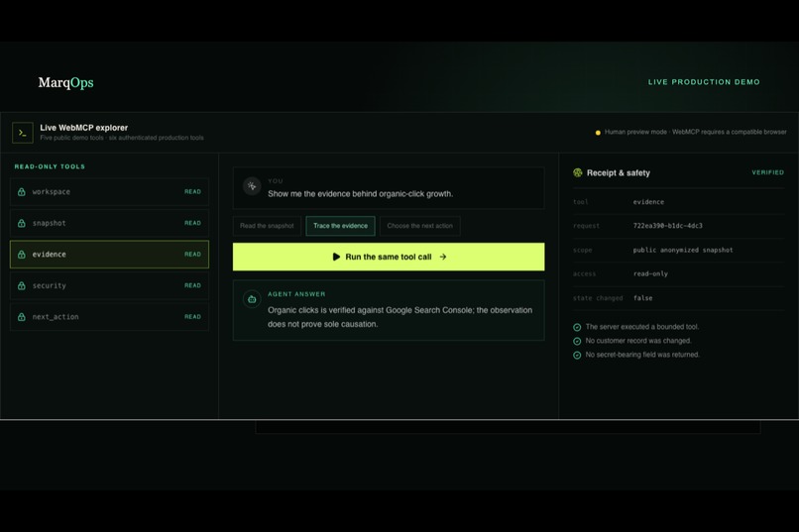
Task: Click the state changed value false
Action: 642,298
